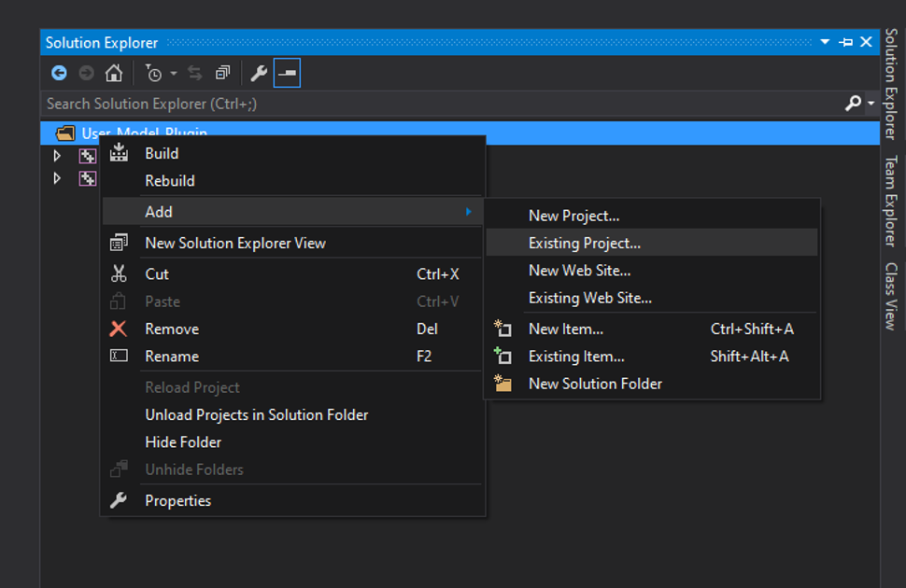Switch to the Solution Explorer side tab
The height and width of the screenshot is (588, 906).
[x=892, y=84]
